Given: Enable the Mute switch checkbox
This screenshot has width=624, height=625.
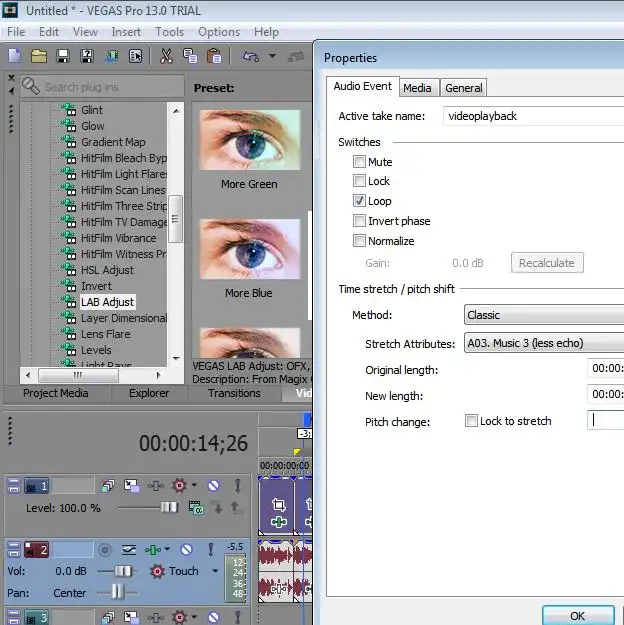Looking at the screenshot, I should (x=359, y=161).
